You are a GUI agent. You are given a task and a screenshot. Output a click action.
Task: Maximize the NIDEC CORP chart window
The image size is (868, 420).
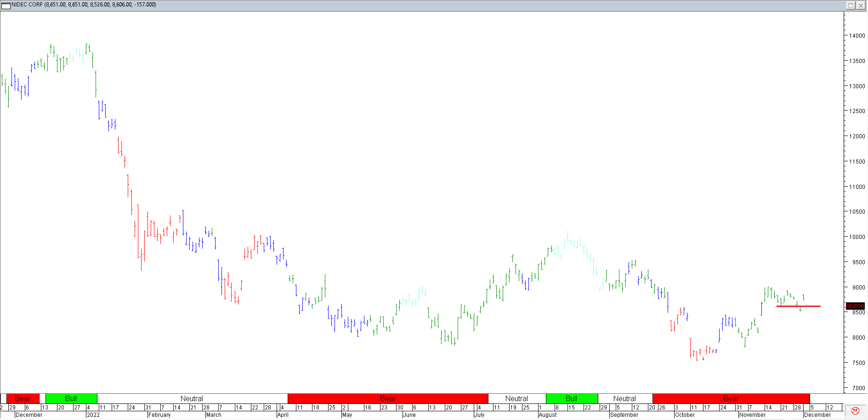coord(851,5)
